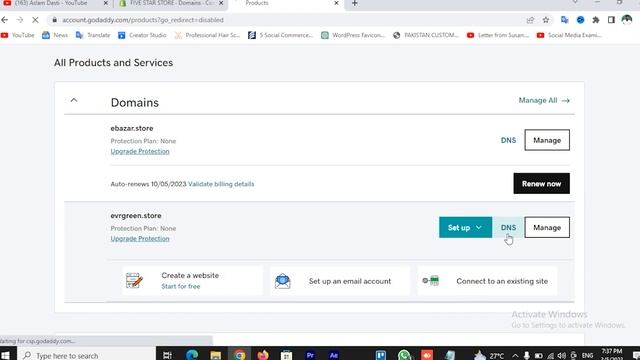
Task: Switch to the Aslam Dasti YouTube tab
Action: pos(51,3)
